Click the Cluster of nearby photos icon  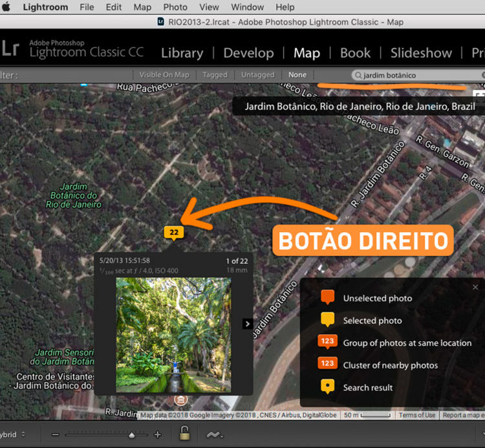coord(328,363)
